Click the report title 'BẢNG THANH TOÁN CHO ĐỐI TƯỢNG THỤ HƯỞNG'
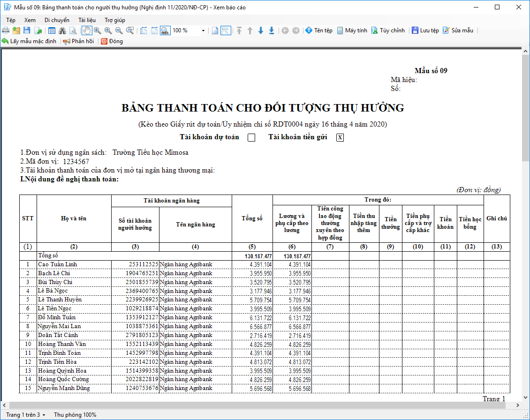 [x=263, y=108]
